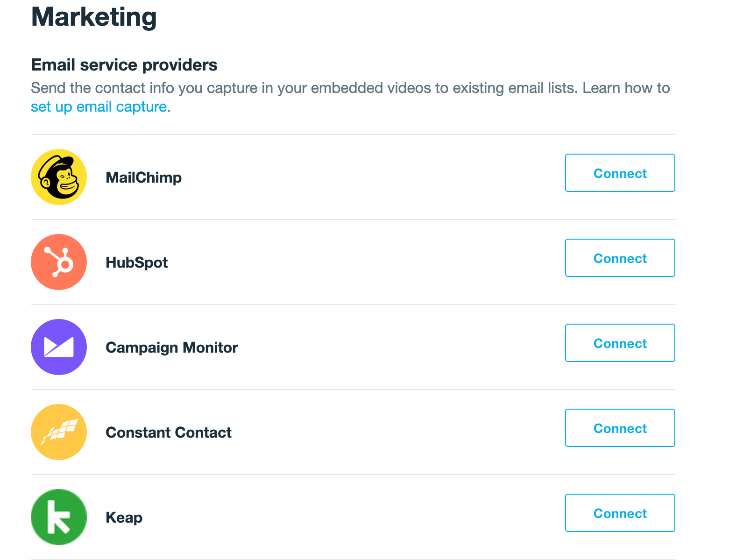Click the green Keap logo icon

pos(59,517)
